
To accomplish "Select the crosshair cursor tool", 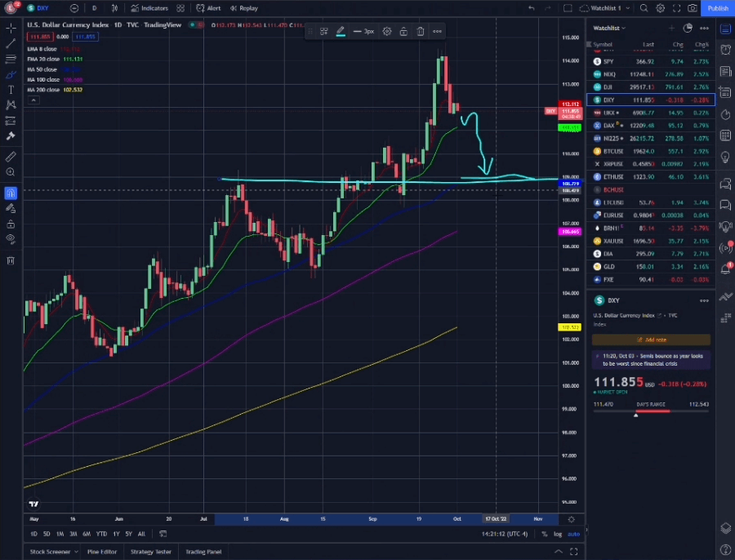I will click(11, 29).
